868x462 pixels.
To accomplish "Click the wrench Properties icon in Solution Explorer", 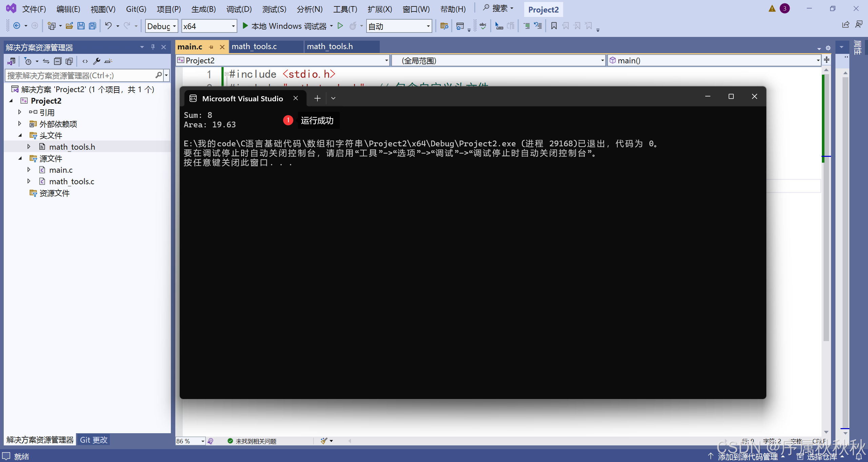I will [97, 61].
